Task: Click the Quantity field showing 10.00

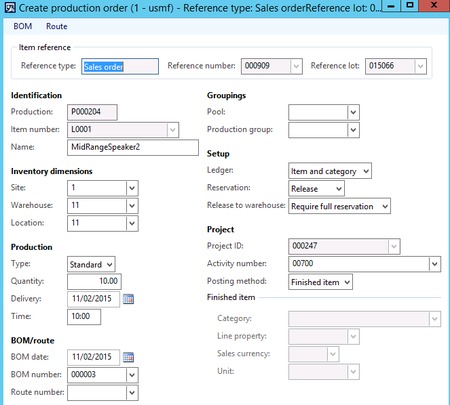Action: click(x=94, y=281)
